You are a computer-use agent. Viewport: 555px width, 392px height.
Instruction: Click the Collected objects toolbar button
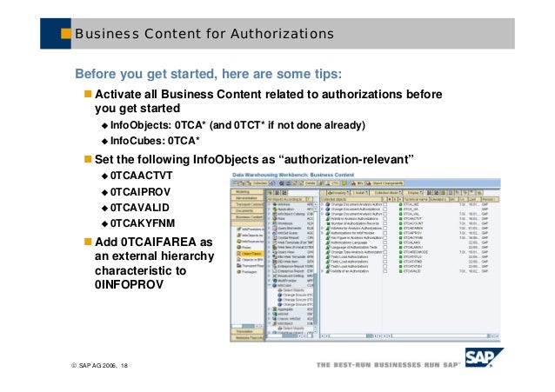[x=257, y=183]
